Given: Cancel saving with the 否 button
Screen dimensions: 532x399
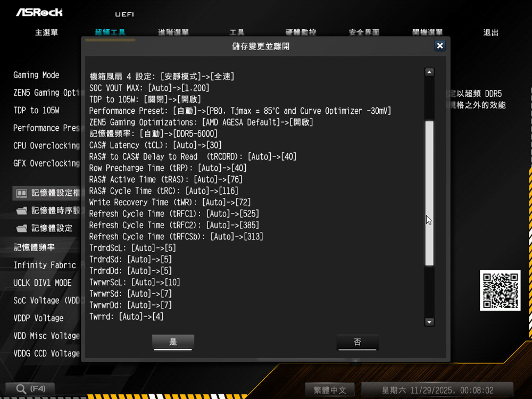Looking at the screenshot, I should tap(358, 342).
